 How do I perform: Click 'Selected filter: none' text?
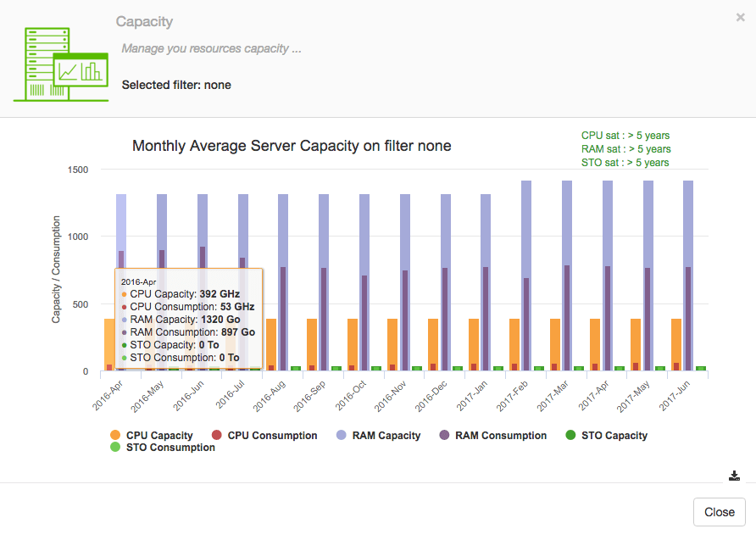point(176,85)
